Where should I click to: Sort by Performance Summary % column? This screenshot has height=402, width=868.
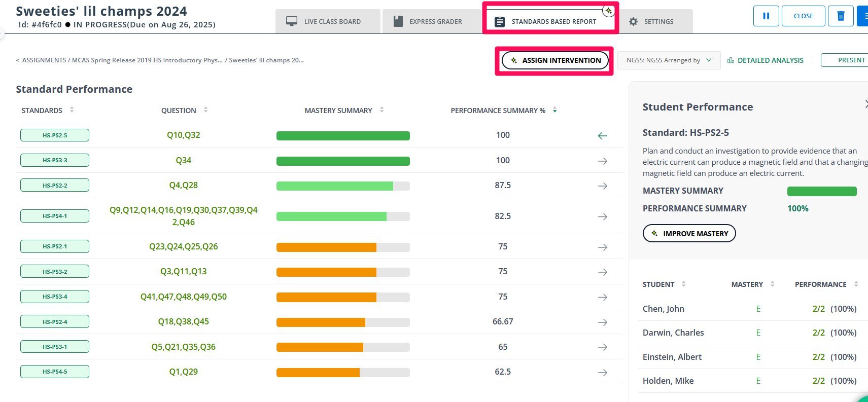tap(554, 110)
